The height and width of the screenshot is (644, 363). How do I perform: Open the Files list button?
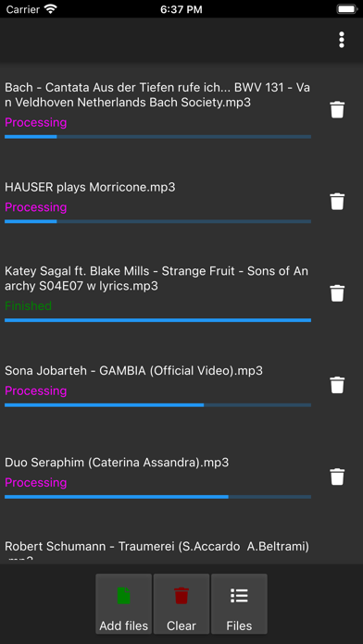pos(239,603)
